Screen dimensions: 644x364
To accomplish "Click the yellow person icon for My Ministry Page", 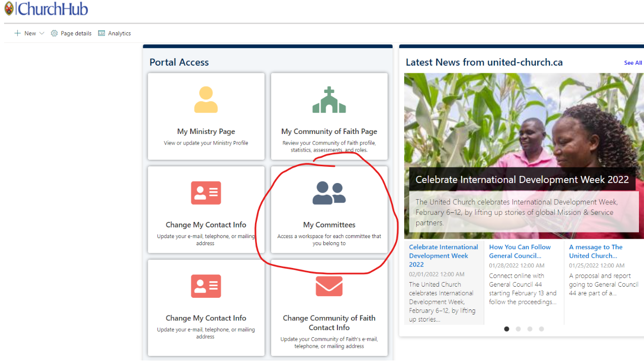I will 206,100.
